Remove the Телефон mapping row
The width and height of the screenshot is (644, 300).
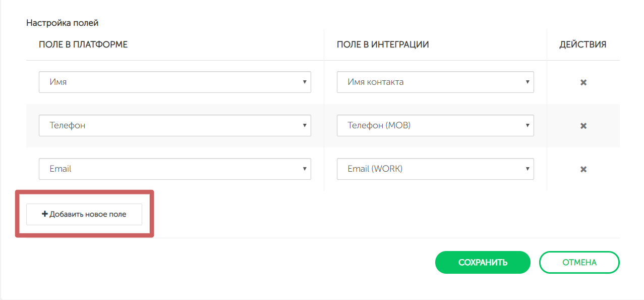pos(583,126)
